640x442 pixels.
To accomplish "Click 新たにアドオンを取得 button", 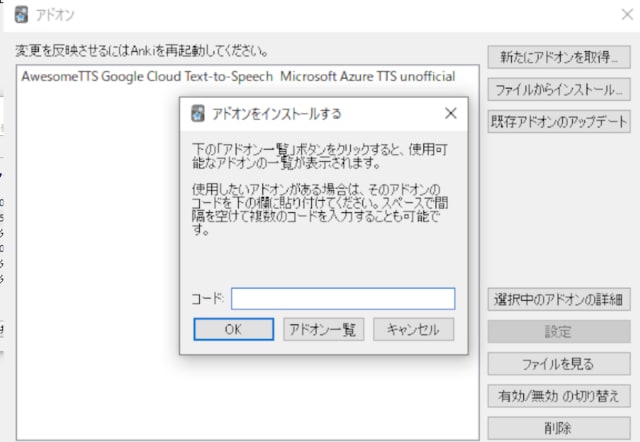I will [x=559, y=57].
